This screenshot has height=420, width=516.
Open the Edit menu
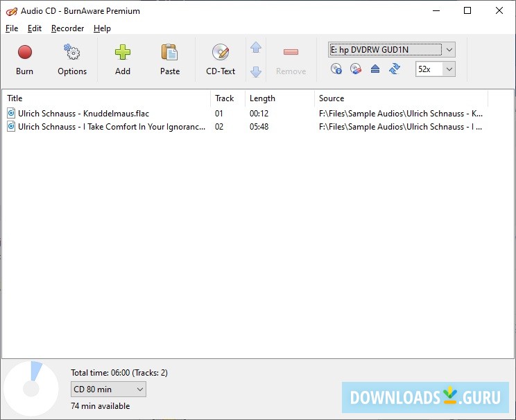click(x=35, y=28)
